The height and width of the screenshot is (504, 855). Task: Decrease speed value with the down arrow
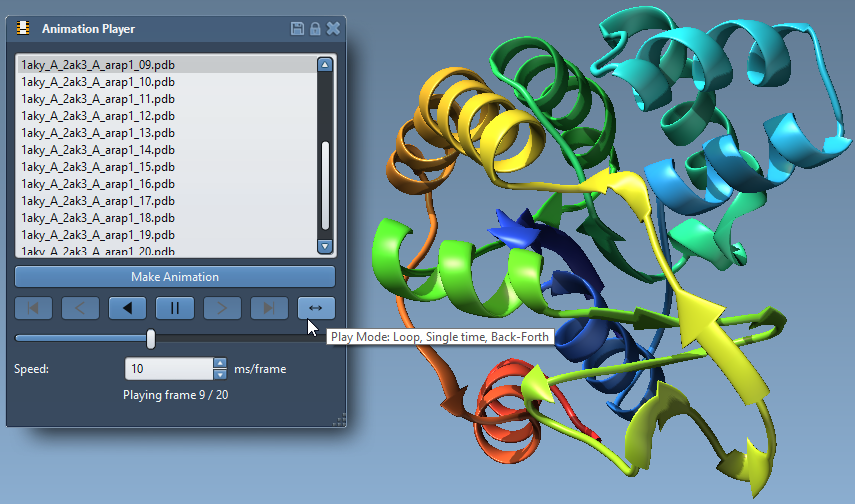pyautogui.click(x=220, y=374)
